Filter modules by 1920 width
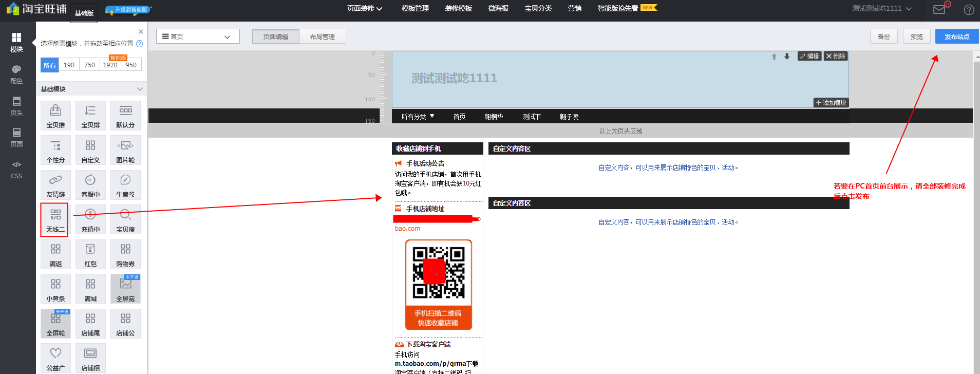The height and width of the screenshot is (374, 980). click(x=110, y=65)
